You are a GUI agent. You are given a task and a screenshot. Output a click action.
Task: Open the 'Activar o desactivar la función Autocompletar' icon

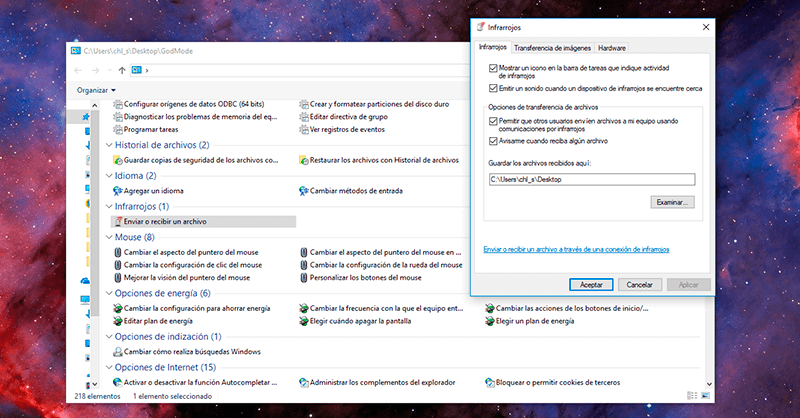click(118, 382)
